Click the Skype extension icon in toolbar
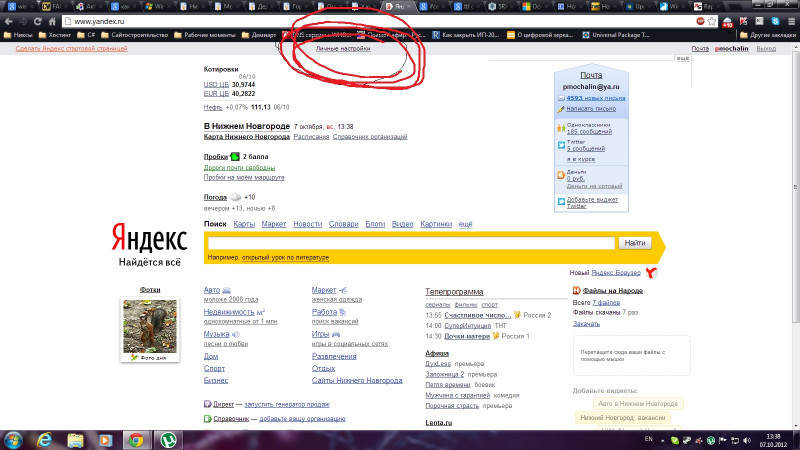The image size is (800, 450). 776,21
